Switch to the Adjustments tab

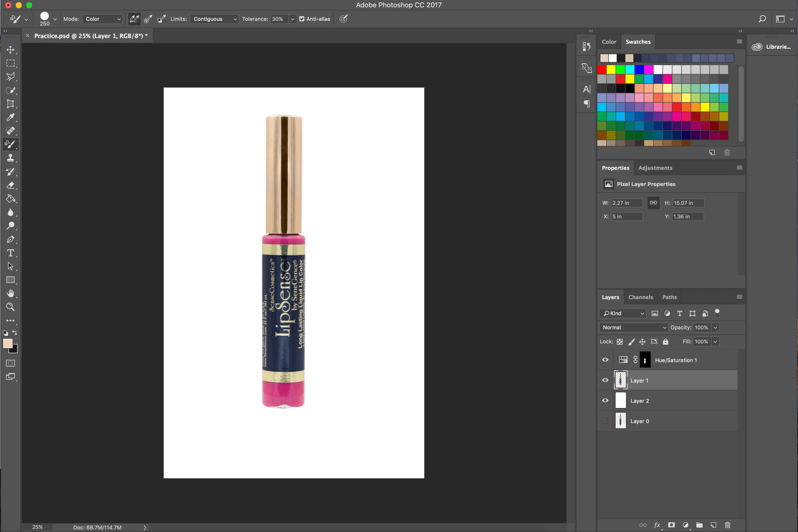655,168
